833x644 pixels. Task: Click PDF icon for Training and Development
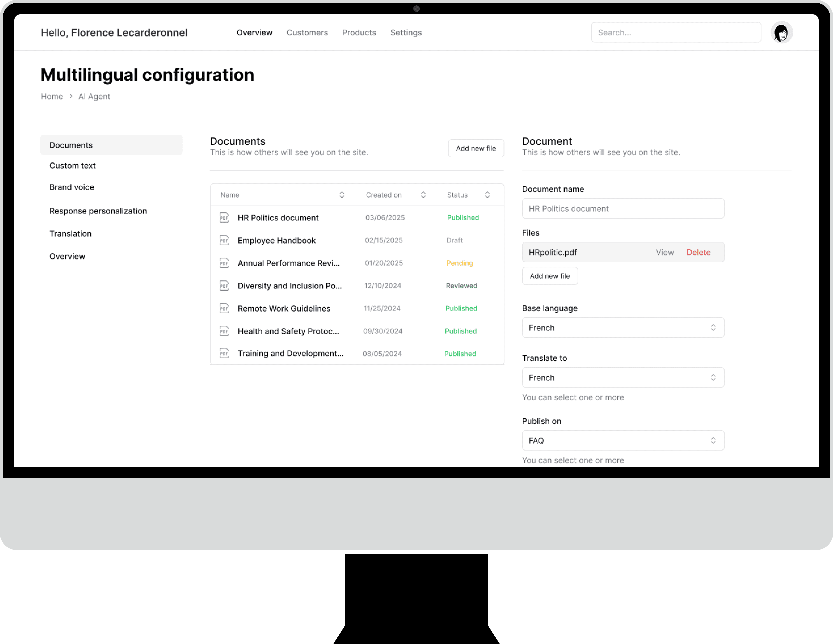coord(224,353)
